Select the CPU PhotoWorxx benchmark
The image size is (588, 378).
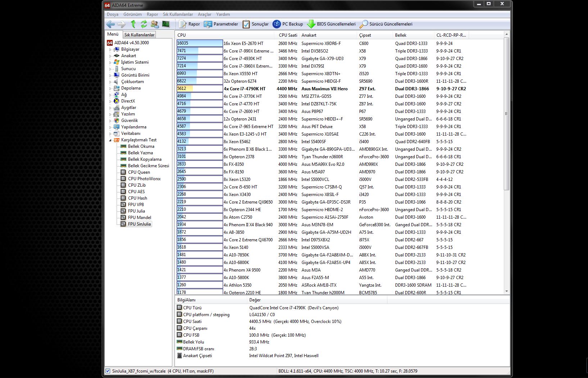point(144,179)
